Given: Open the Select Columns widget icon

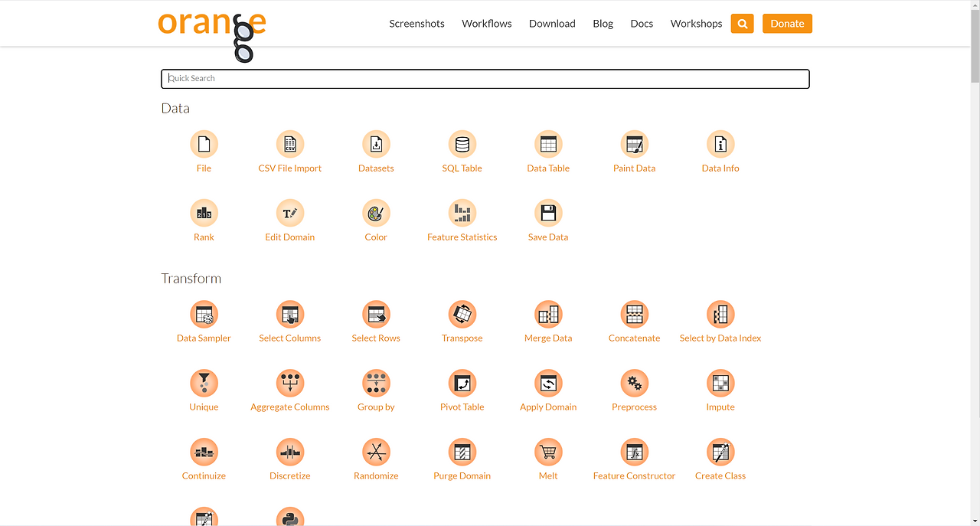Looking at the screenshot, I should coord(290,314).
